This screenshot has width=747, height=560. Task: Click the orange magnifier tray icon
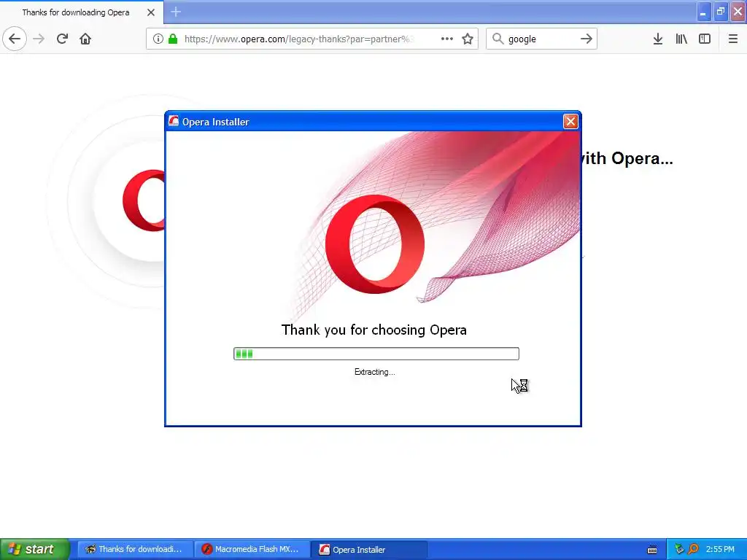pos(693,549)
